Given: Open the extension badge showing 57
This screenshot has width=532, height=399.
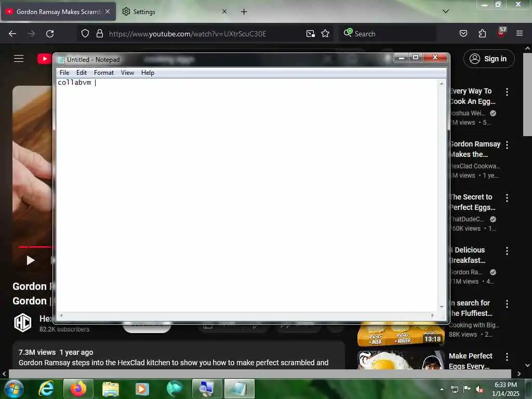Looking at the screenshot, I should point(501,32).
